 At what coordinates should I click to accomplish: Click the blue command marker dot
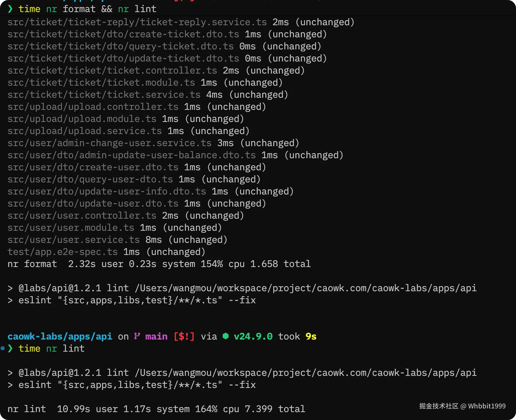(x=3, y=348)
